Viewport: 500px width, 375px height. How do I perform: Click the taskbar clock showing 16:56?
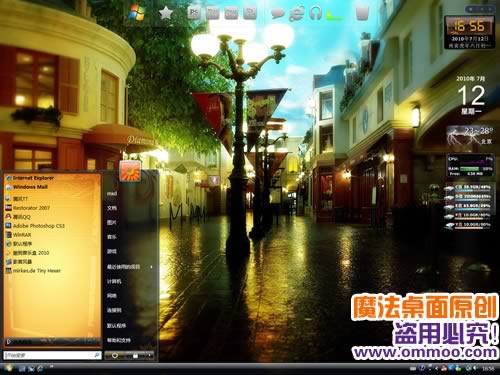(488, 369)
